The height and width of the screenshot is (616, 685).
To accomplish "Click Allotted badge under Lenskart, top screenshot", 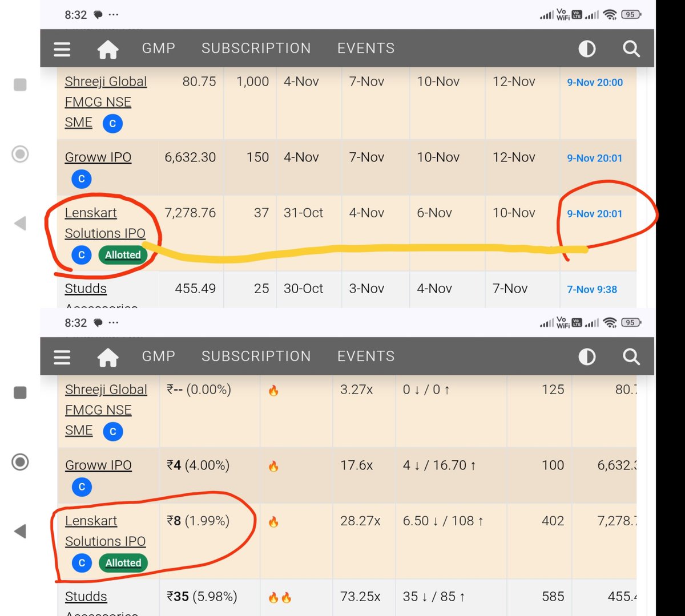I will pyautogui.click(x=123, y=255).
